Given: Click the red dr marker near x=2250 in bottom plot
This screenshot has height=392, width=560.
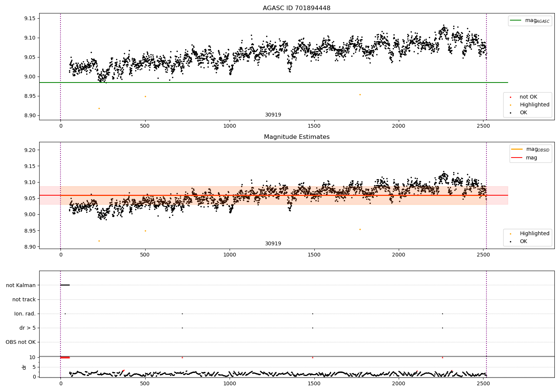Looking at the screenshot, I should [442, 357].
